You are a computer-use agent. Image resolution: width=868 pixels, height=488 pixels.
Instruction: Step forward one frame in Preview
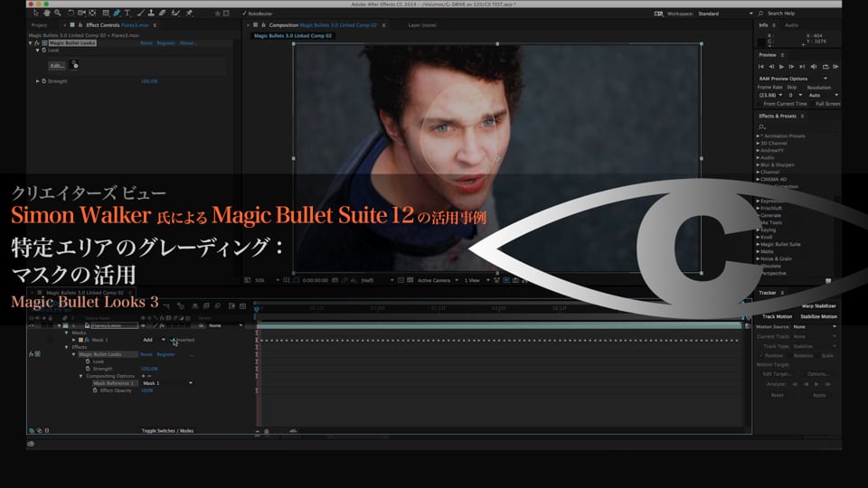click(x=792, y=66)
